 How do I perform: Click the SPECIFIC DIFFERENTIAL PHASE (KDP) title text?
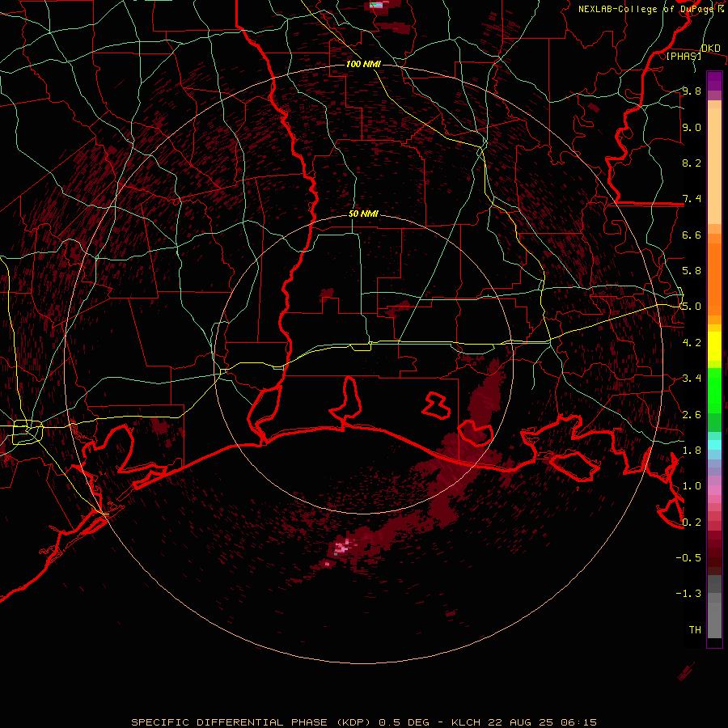coord(251,722)
